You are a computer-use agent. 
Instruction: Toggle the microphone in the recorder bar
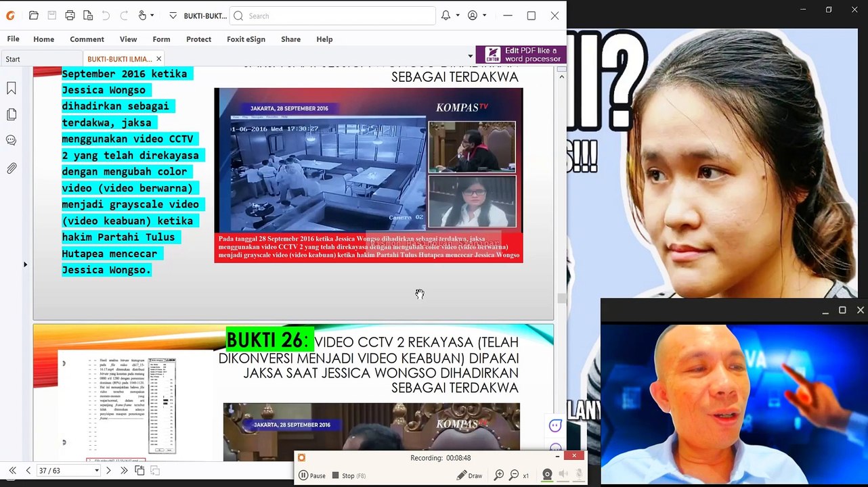coord(580,475)
